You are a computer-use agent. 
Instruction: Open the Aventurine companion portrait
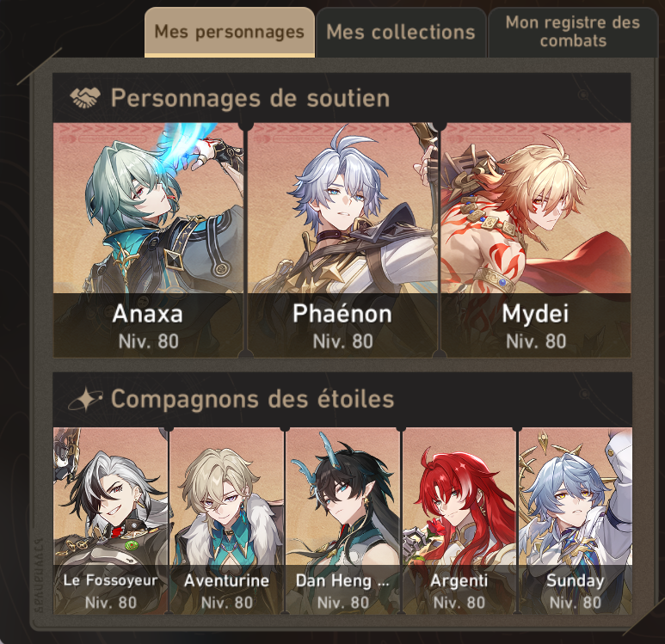[x=226, y=521]
